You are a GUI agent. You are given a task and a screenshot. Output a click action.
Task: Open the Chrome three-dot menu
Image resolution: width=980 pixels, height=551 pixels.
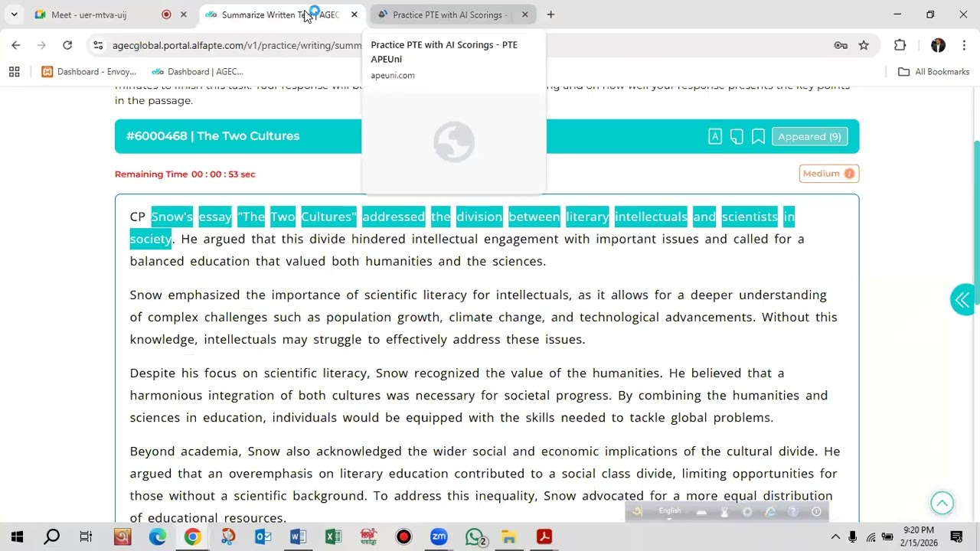[x=963, y=45]
